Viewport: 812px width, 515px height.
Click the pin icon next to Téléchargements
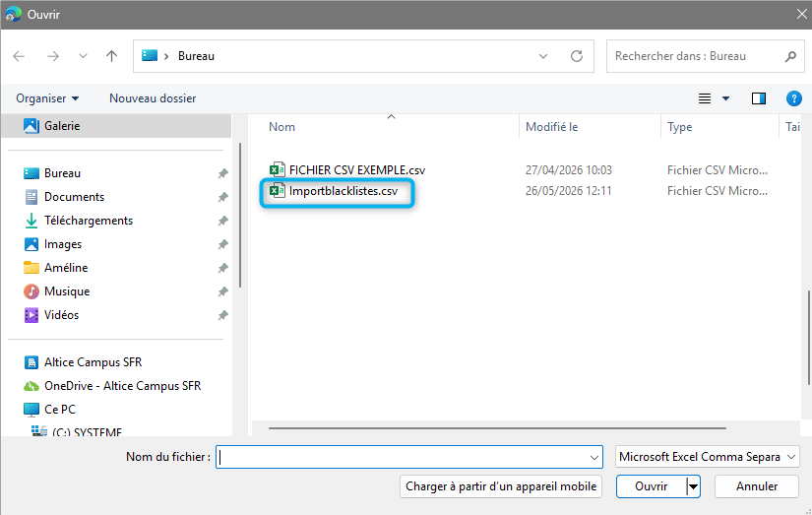tap(222, 221)
